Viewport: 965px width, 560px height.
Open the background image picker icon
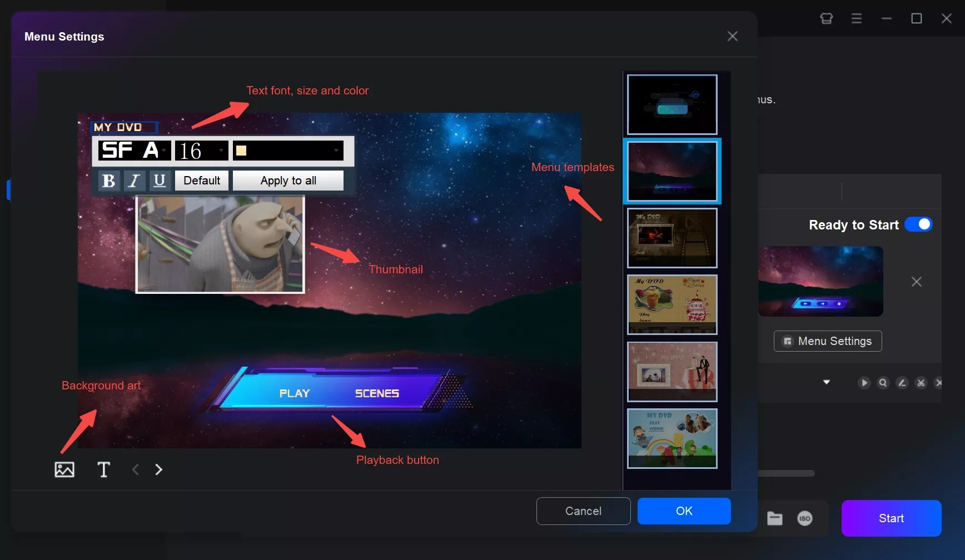[x=64, y=469]
